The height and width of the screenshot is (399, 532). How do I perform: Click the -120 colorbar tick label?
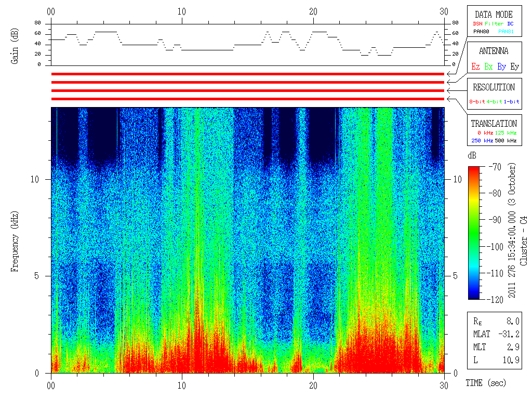496,300
